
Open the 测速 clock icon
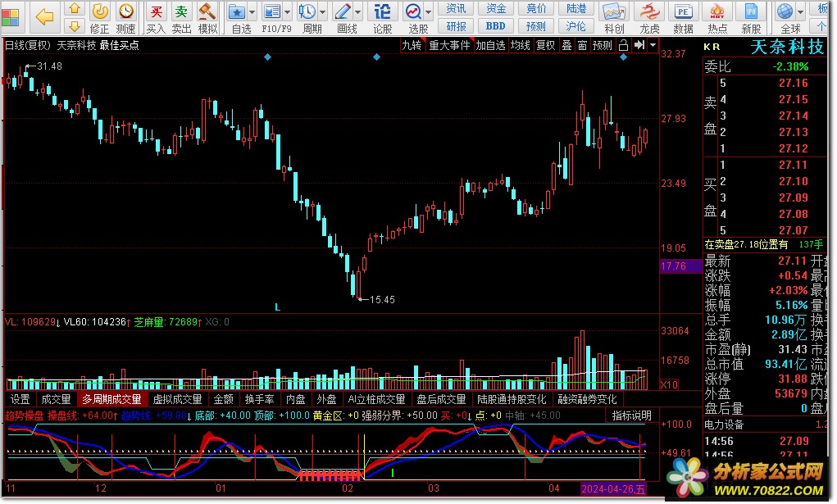[x=126, y=11]
